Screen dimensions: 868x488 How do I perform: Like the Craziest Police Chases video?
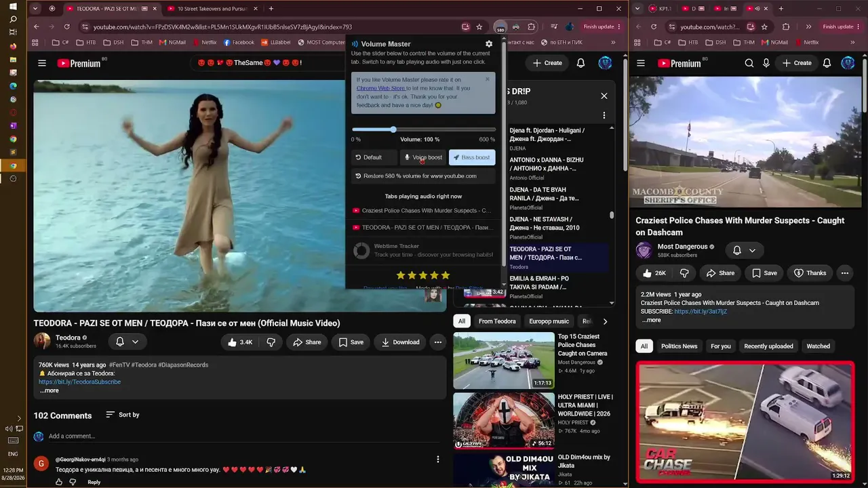click(654, 273)
